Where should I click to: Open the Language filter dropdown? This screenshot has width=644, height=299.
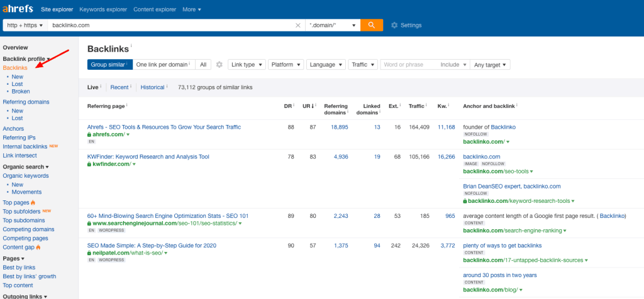[326, 65]
